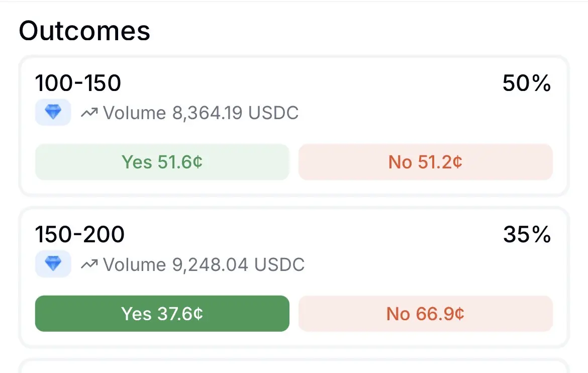Click trending arrow beside Volume 8,364.19
This screenshot has width=588, height=373.
tap(89, 113)
